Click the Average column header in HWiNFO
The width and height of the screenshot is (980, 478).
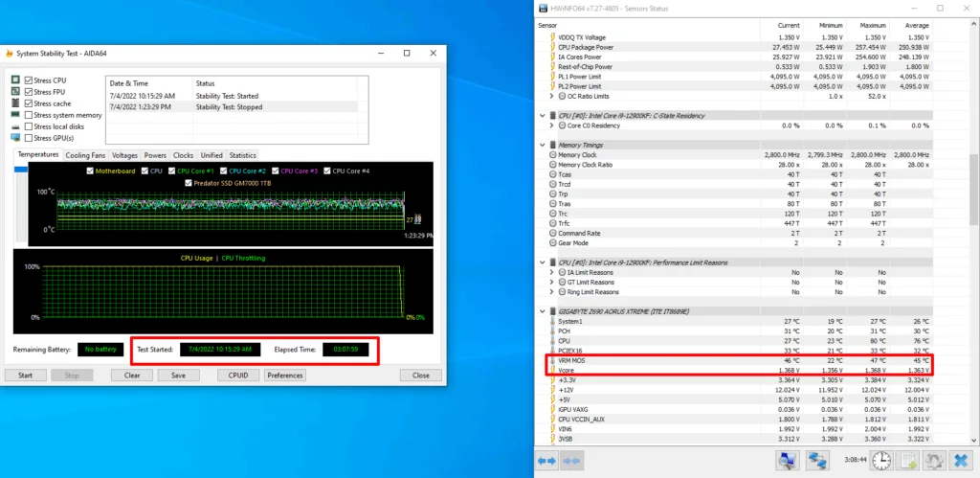tap(917, 26)
